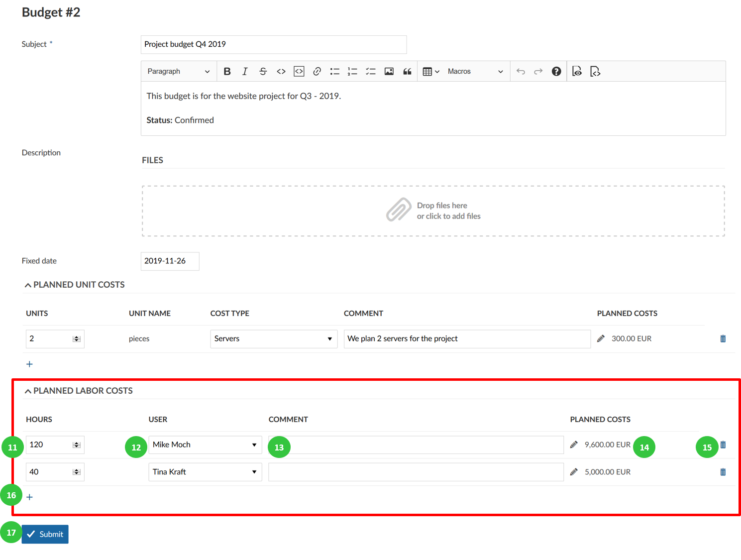
Task: Submit the budget form
Action: pos(45,534)
